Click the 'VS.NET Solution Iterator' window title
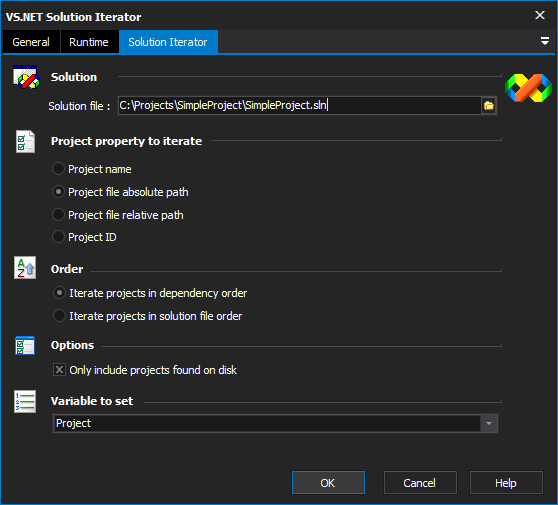The height and width of the screenshot is (505, 558). (73, 17)
